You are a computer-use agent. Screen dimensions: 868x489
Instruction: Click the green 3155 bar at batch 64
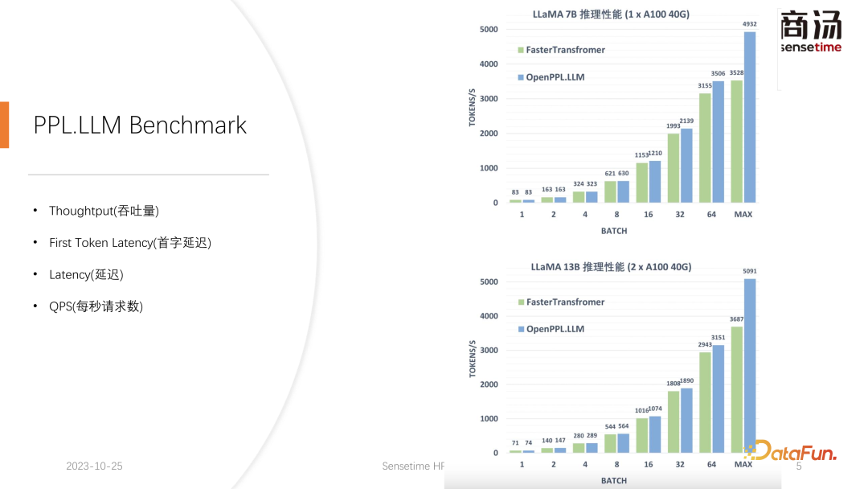(x=705, y=148)
